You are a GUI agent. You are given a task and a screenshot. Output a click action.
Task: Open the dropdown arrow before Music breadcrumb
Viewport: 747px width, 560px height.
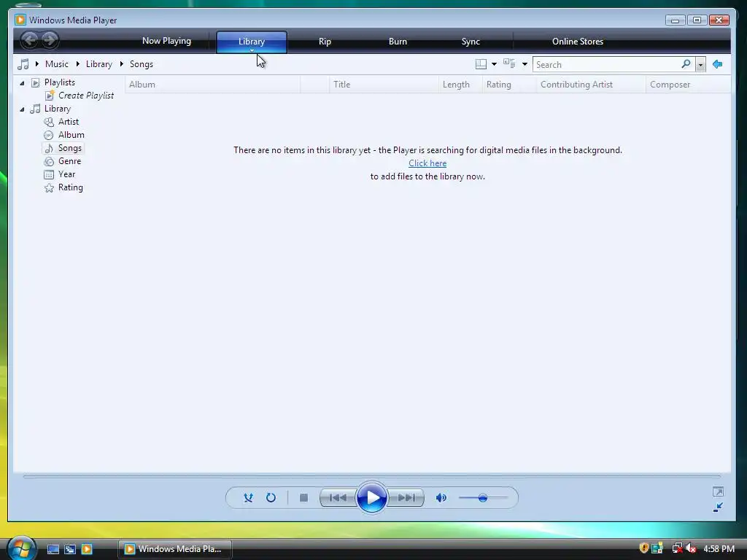pyautogui.click(x=36, y=63)
